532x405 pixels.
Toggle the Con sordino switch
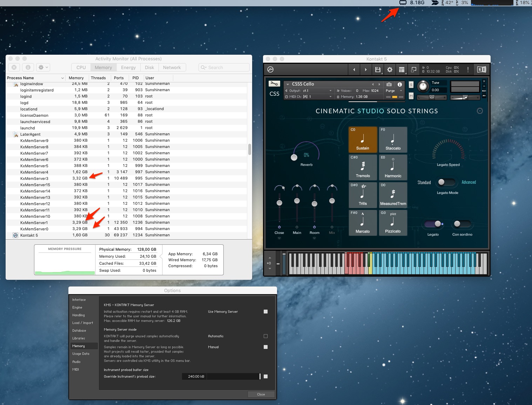[462, 224]
